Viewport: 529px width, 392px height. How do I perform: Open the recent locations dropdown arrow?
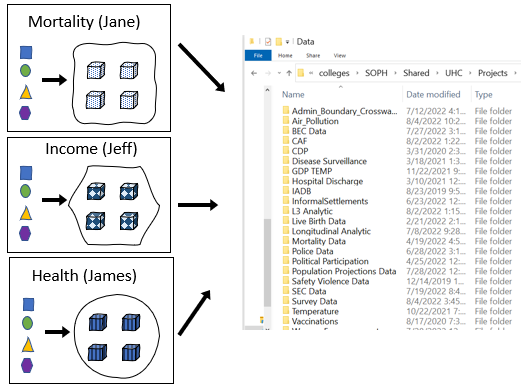tap(279, 73)
